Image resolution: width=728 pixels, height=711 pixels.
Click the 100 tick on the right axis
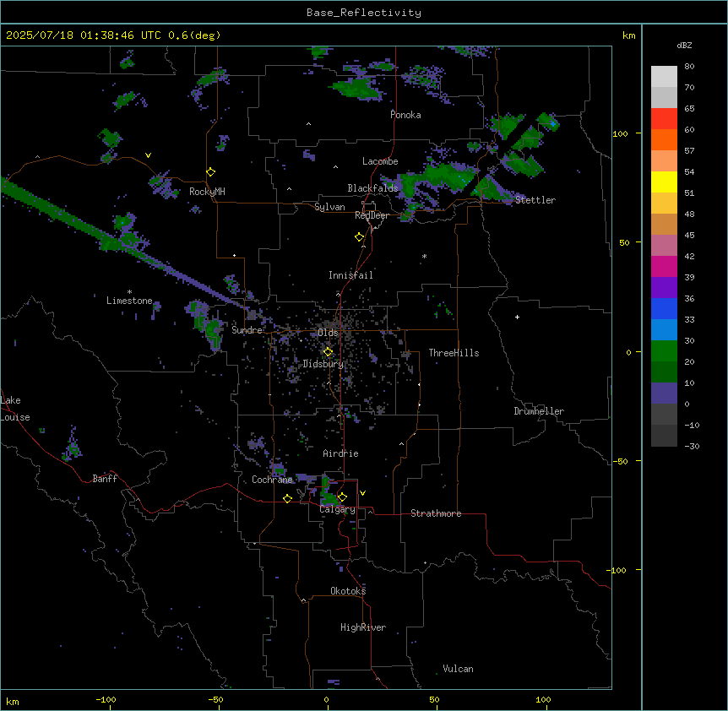[620, 133]
